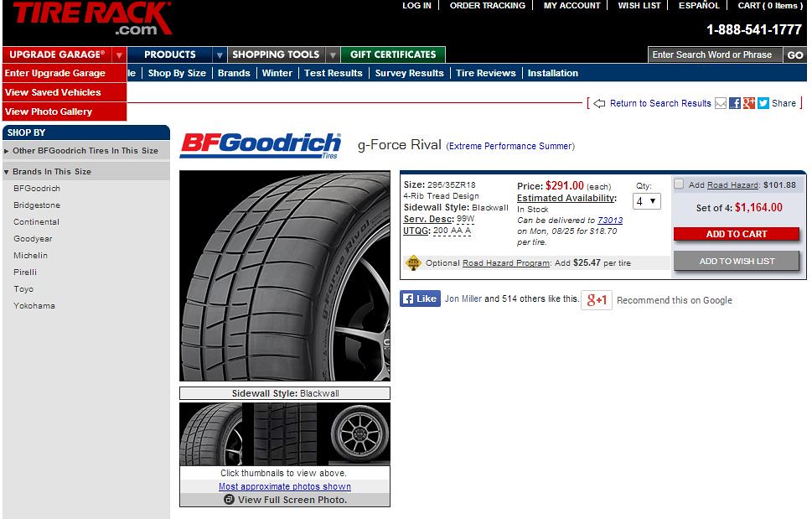The image size is (812, 519).
Task: Open Tire Reviews
Action: (x=486, y=73)
